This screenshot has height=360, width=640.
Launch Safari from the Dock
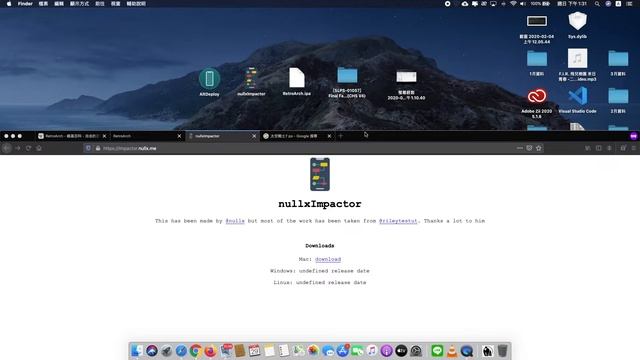click(x=181, y=351)
